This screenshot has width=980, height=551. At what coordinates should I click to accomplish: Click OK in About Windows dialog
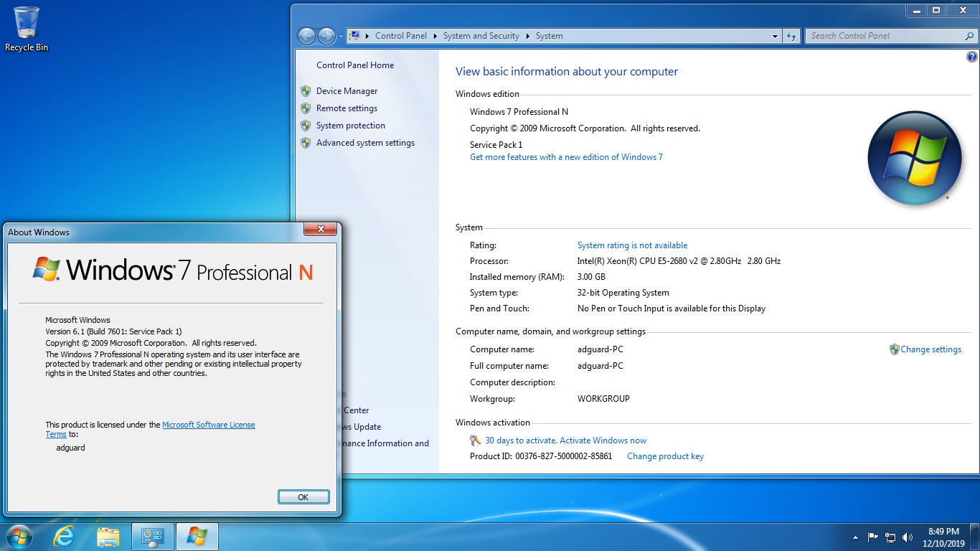pyautogui.click(x=303, y=497)
